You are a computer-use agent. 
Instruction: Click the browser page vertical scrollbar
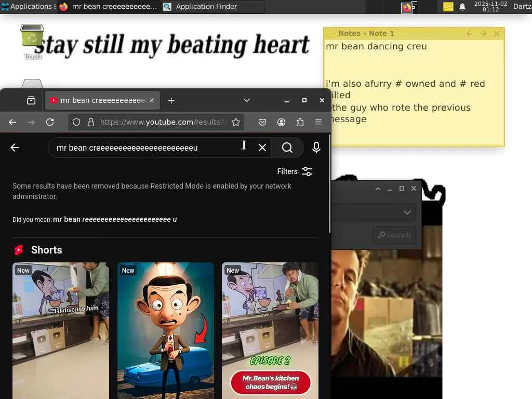[x=329, y=183]
